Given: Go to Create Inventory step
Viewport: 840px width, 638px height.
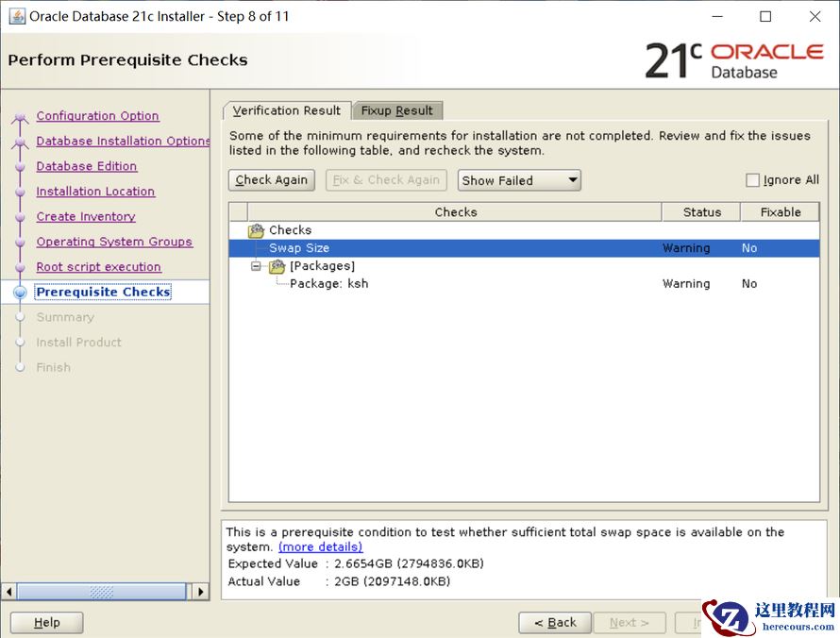Looking at the screenshot, I should [x=86, y=216].
